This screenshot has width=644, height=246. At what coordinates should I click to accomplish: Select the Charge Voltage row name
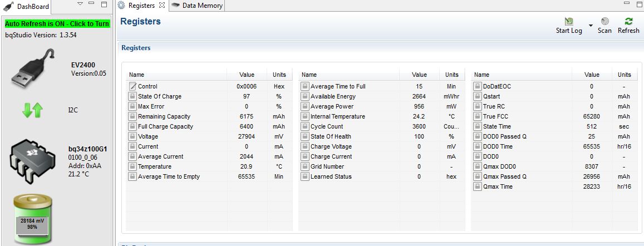coord(331,146)
